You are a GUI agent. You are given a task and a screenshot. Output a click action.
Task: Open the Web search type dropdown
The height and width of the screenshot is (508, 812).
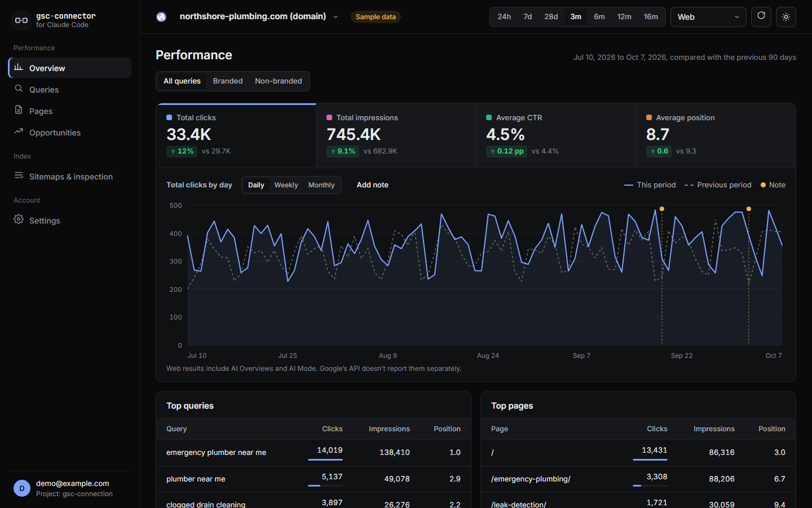708,17
